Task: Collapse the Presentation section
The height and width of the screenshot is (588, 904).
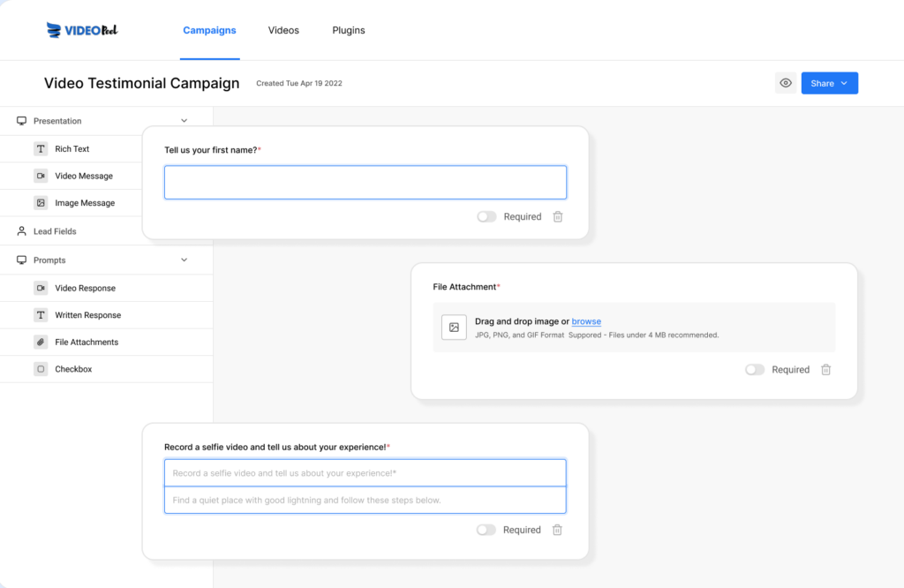Action: pos(184,120)
